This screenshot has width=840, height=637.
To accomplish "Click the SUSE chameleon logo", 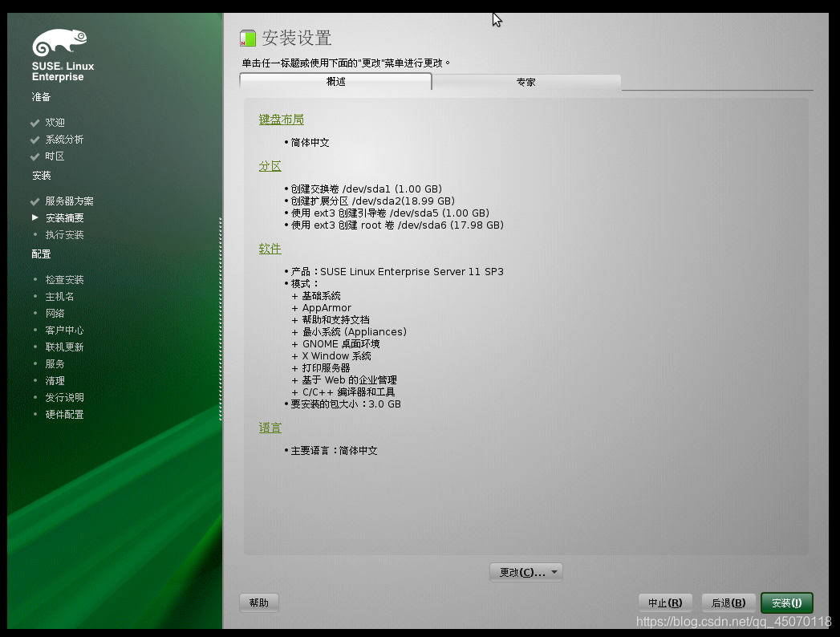I will coord(59,43).
